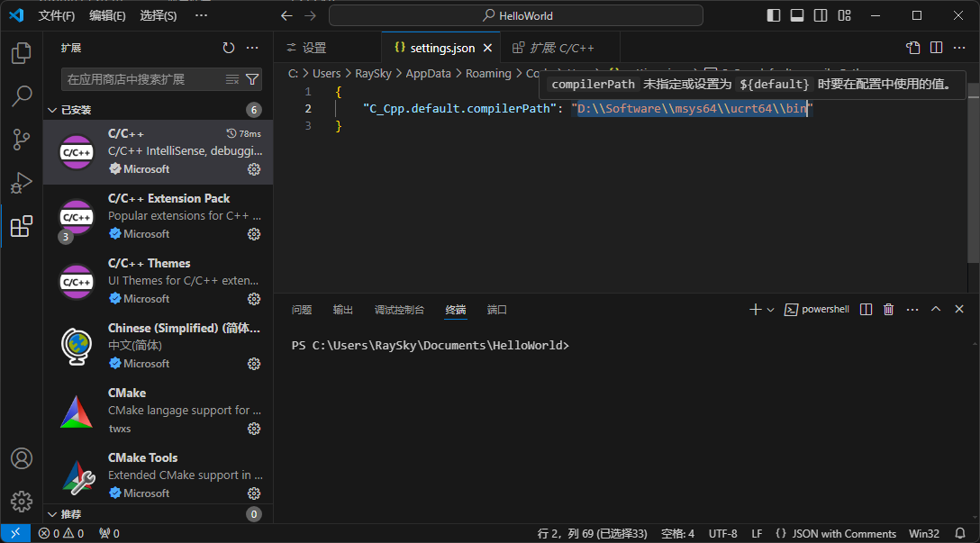The width and height of the screenshot is (980, 543).
Task: Open forwarded ports status item
Action: [x=109, y=534]
